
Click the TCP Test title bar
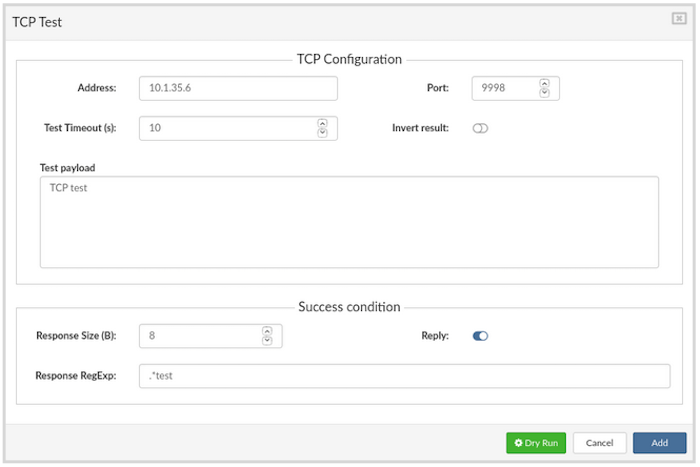tap(300, 20)
